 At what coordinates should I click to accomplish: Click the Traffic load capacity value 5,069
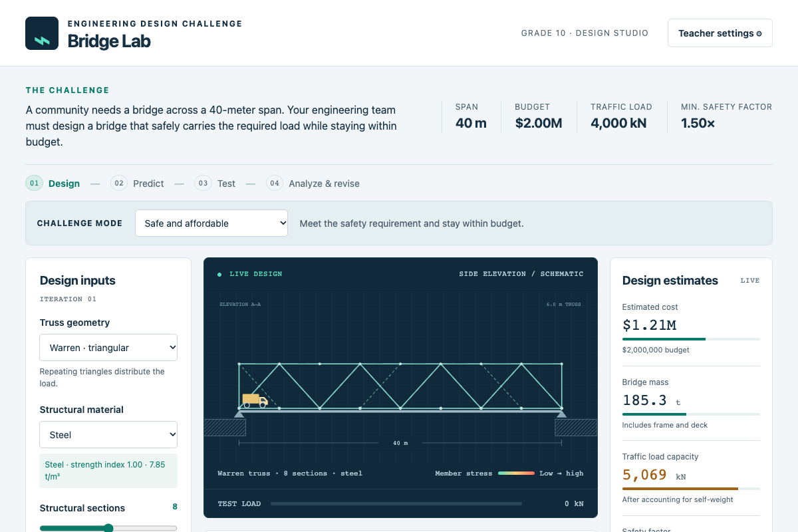(645, 475)
